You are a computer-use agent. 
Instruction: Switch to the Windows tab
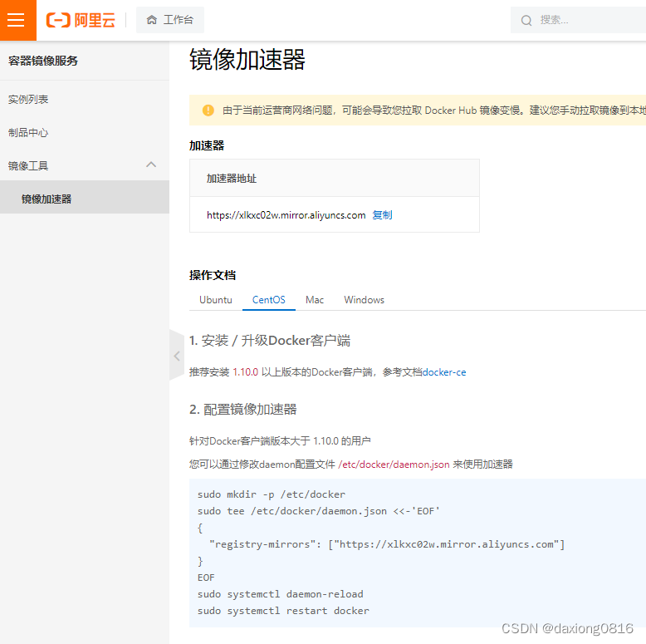(364, 300)
